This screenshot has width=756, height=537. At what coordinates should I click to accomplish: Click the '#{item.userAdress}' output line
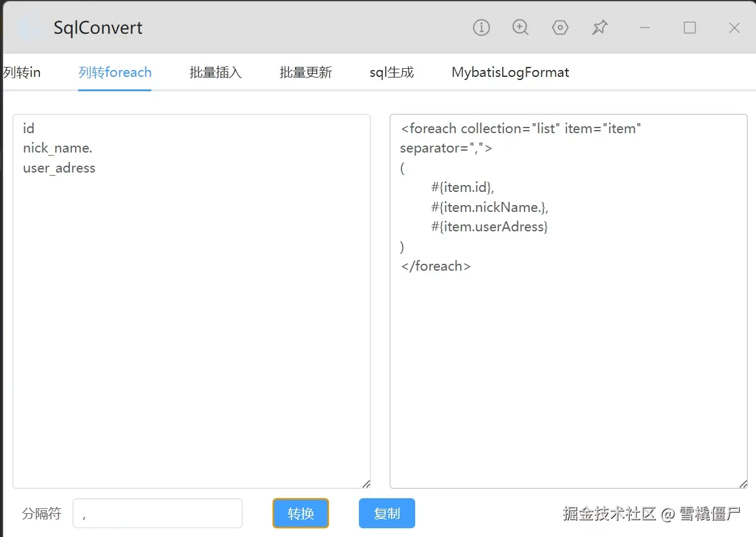pyautogui.click(x=490, y=226)
